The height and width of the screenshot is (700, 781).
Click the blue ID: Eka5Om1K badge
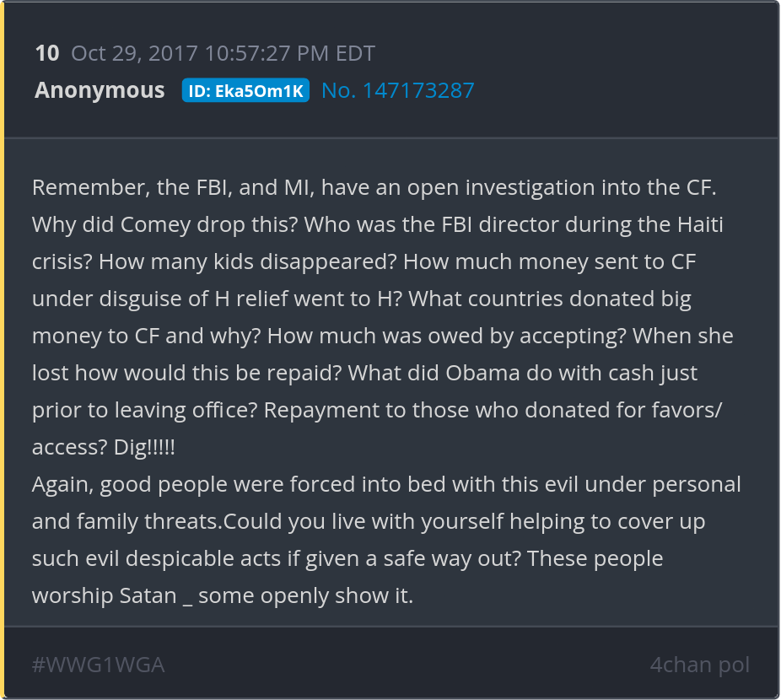click(x=245, y=91)
